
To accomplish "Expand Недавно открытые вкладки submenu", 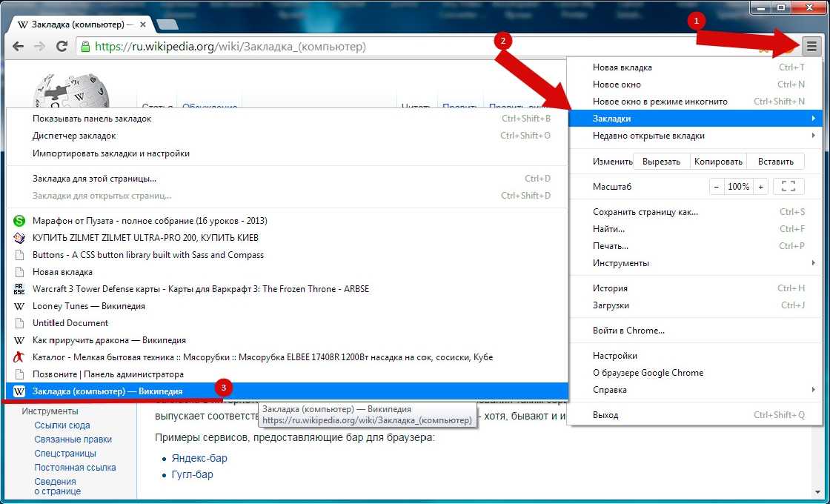I will tap(696, 136).
